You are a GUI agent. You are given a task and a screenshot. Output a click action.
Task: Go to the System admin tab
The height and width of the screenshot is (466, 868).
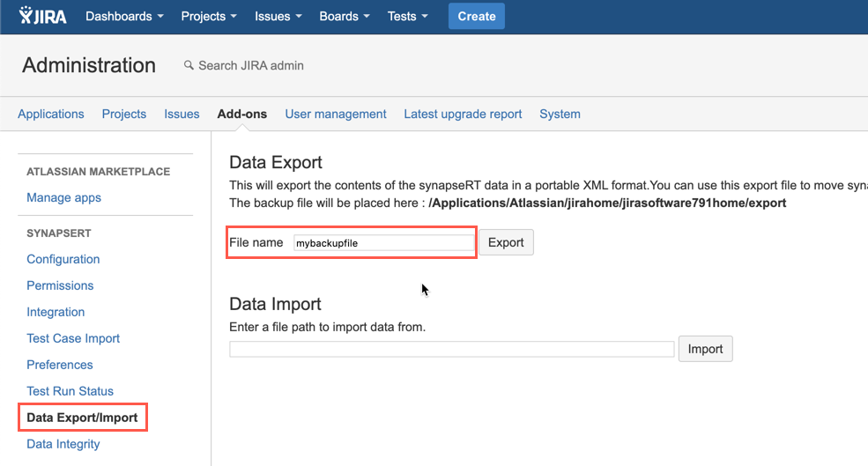point(560,114)
